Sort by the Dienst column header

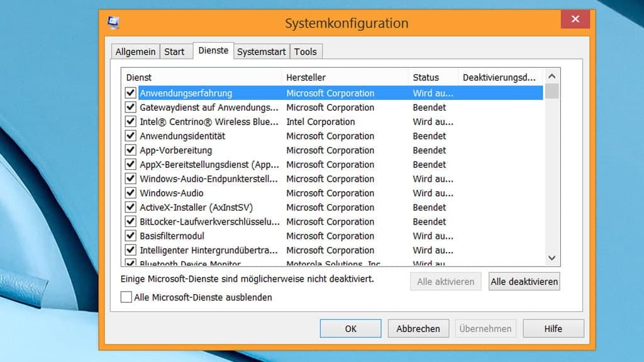(202, 77)
